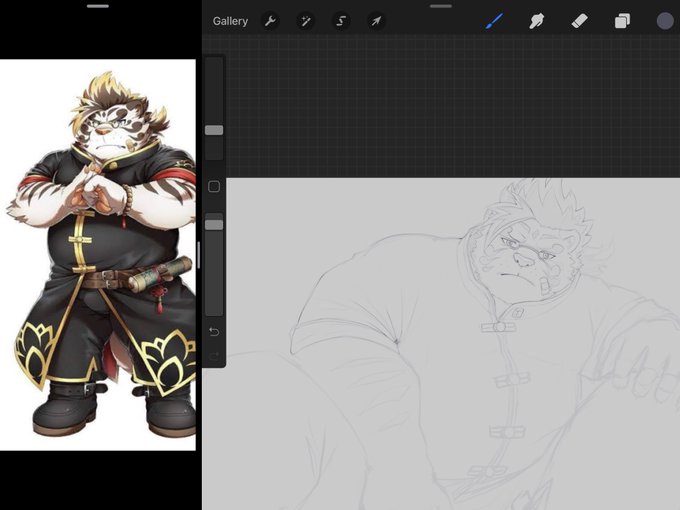
Task: Return to the Procreate Gallery
Action: click(x=230, y=21)
